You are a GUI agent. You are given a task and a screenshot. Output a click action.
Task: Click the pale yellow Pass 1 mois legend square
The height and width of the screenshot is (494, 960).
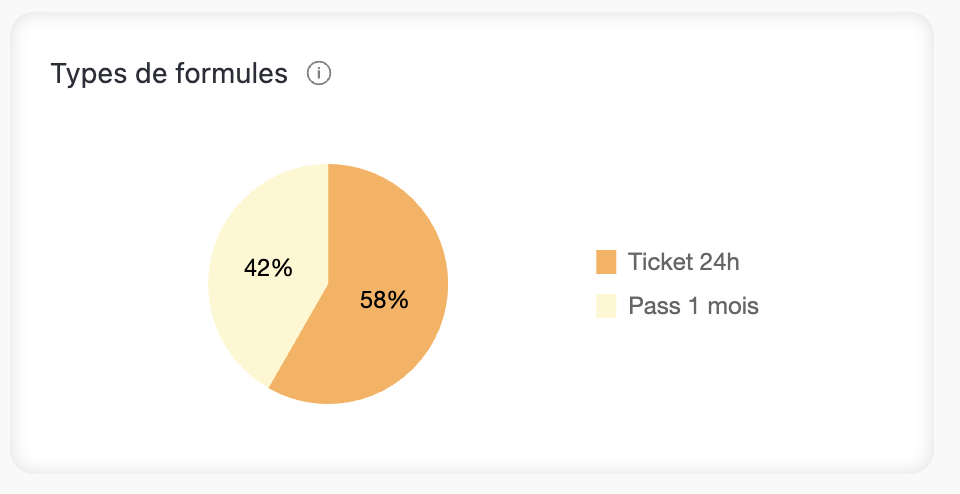606,306
